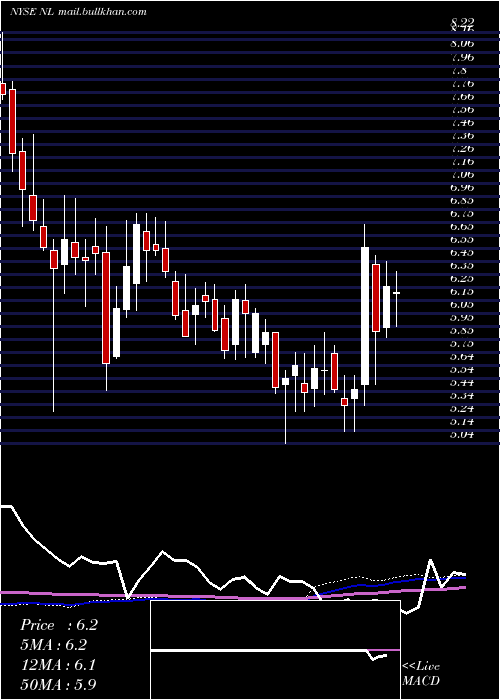The height and width of the screenshot is (700, 500).
Task: Click the 5.04 price axis label
Action: click(462, 435)
